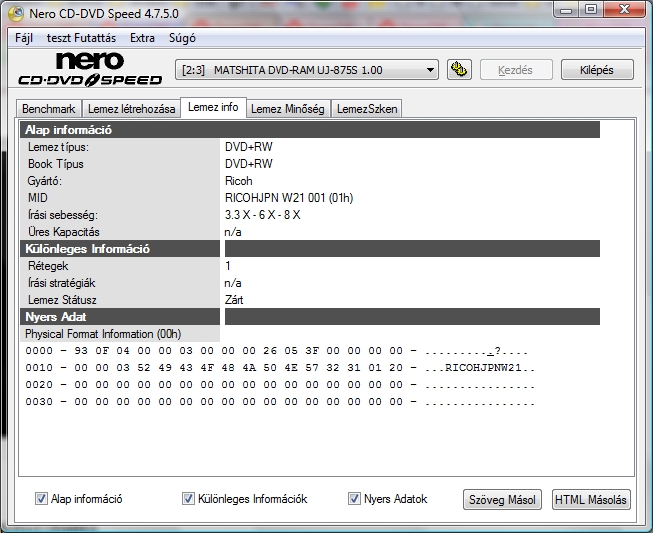The height and width of the screenshot is (533, 653).
Task: Click the MID label
Action: [x=37, y=198]
